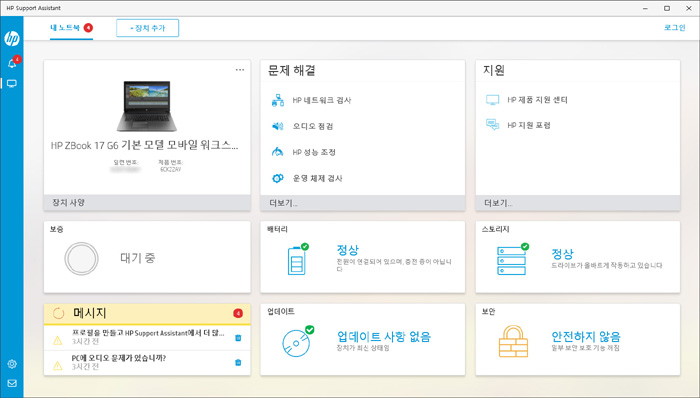700x398 pixels.
Task: Open HP 네트워크 검사
Action: click(321, 100)
